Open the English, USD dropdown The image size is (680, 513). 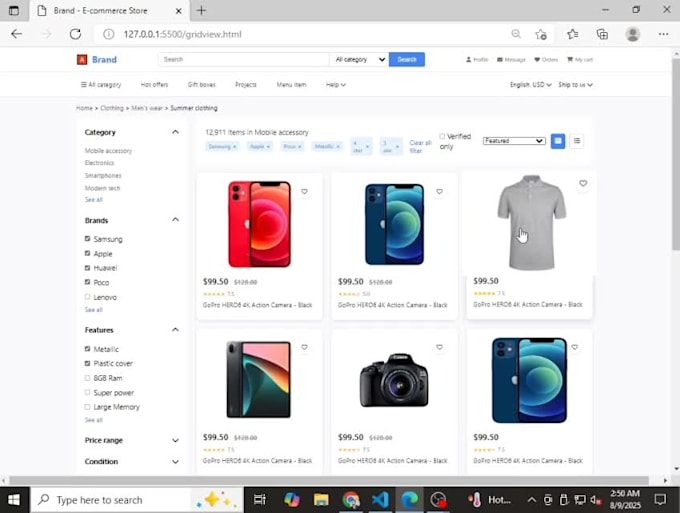530,85
